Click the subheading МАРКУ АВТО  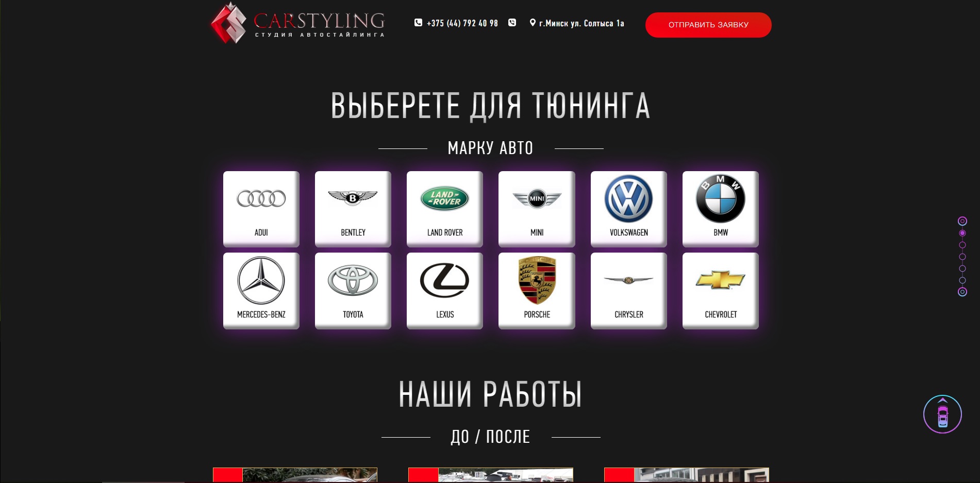pyautogui.click(x=490, y=148)
